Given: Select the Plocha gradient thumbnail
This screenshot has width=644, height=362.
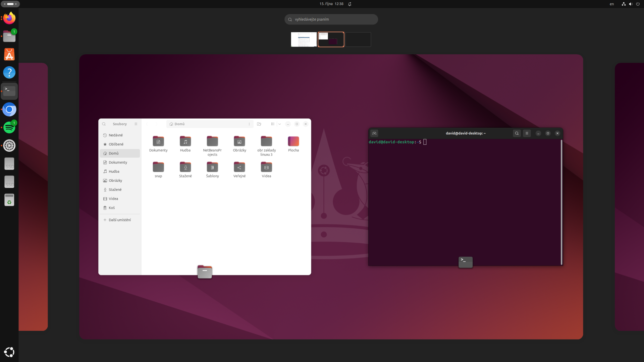Looking at the screenshot, I should point(293,141).
